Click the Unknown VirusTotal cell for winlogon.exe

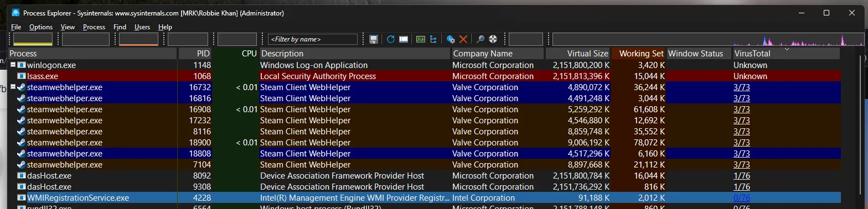[750, 65]
